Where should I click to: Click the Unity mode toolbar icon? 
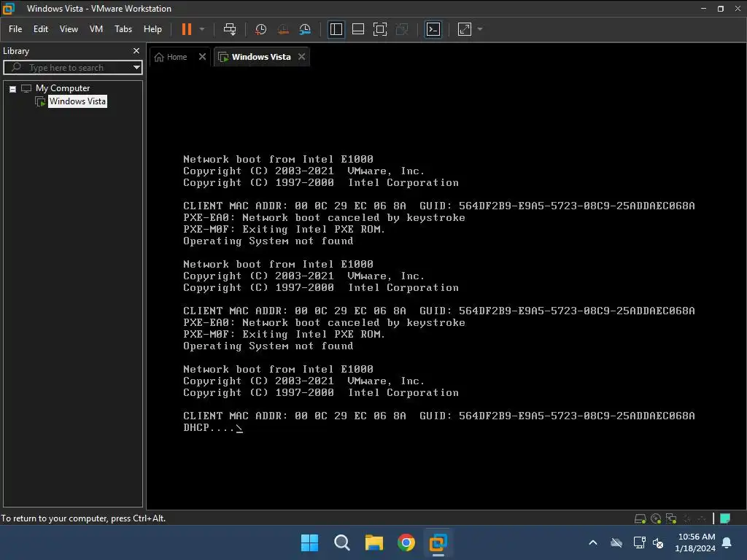coord(402,29)
